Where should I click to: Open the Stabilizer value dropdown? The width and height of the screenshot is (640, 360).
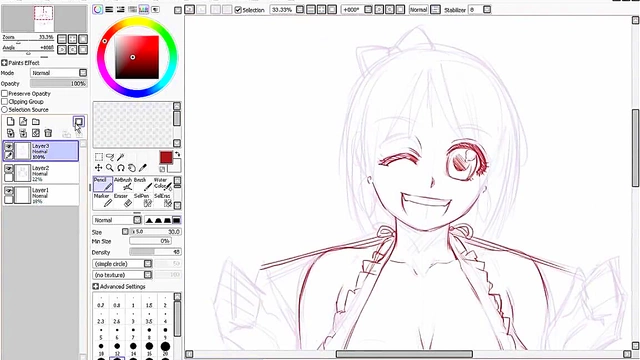coord(487,9)
